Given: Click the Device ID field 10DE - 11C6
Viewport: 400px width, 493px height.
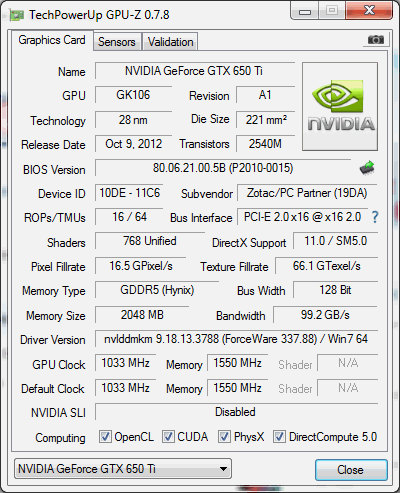Looking at the screenshot, I should (x=129, y=193).
